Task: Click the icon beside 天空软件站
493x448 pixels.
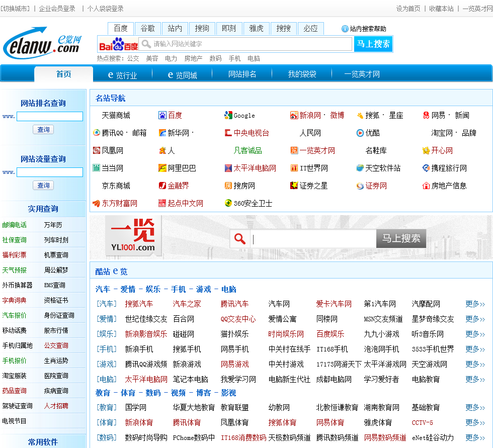Action: [x=360, y=168]
